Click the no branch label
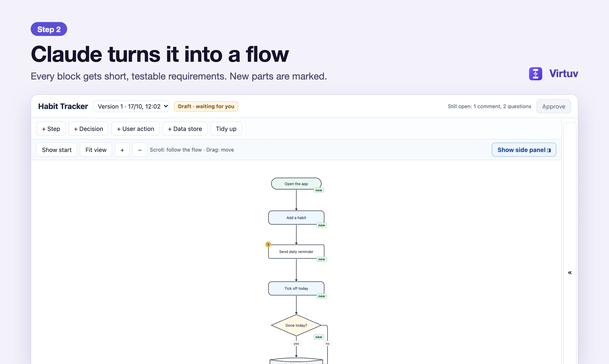 coord(327,344)
